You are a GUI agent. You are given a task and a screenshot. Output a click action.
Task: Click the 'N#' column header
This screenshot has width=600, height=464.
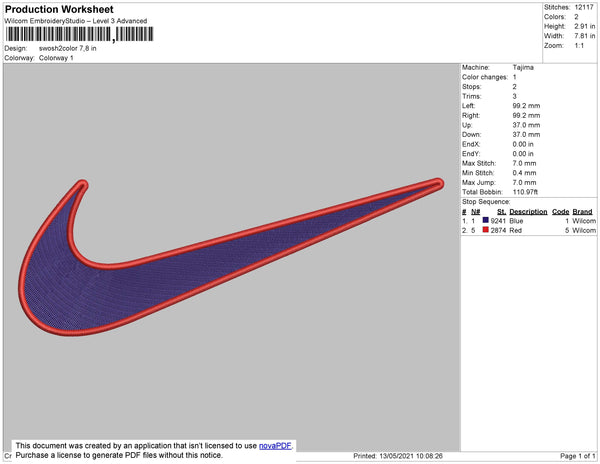pyautogui.click(x=476, y=212)
